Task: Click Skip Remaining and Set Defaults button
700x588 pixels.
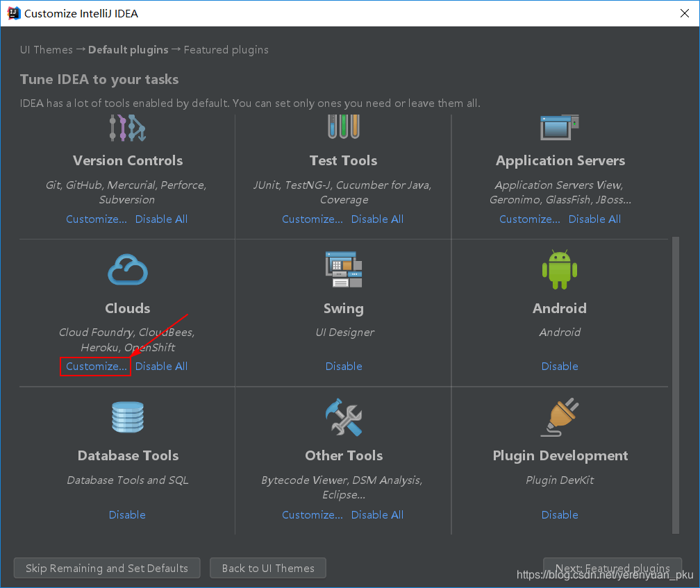Action: tap(107, 568)
